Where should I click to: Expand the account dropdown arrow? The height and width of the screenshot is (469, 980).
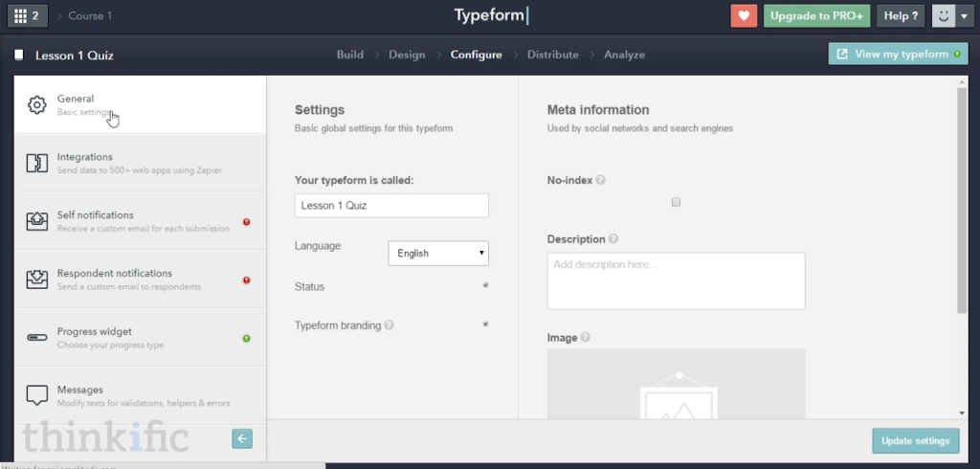click(x=965, y=16)
